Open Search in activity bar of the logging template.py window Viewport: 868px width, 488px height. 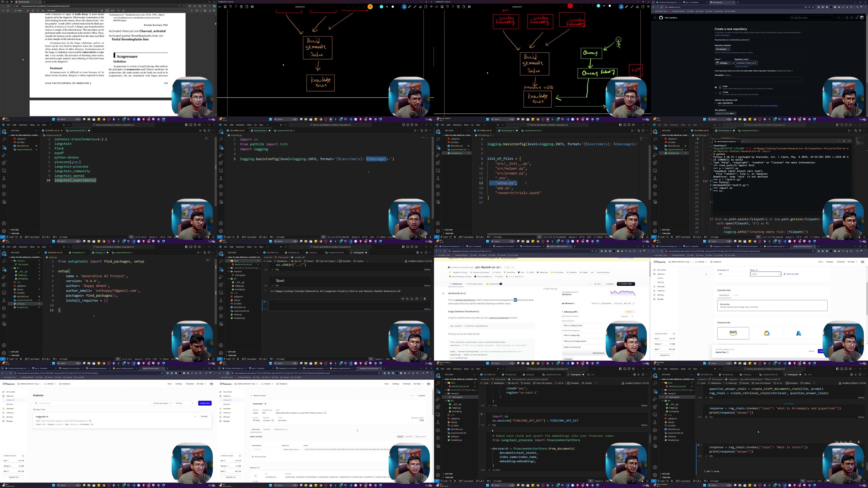tap(221, 139)
